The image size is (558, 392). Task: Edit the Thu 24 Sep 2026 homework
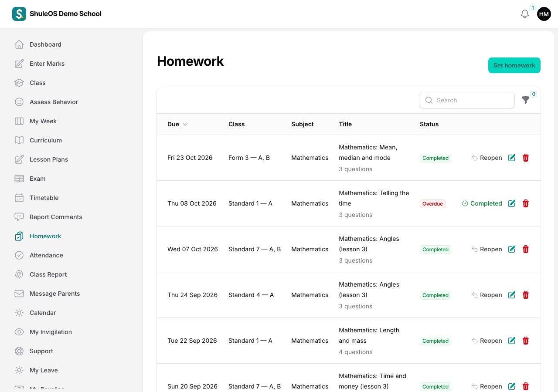(x=512, y=295)
